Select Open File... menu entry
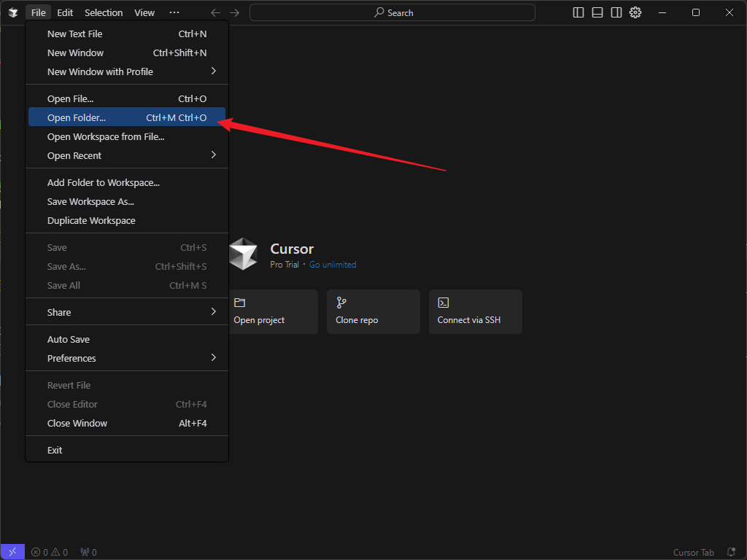Image resolution: width=747 pixels, height=560 pixels. coord(127,98)
